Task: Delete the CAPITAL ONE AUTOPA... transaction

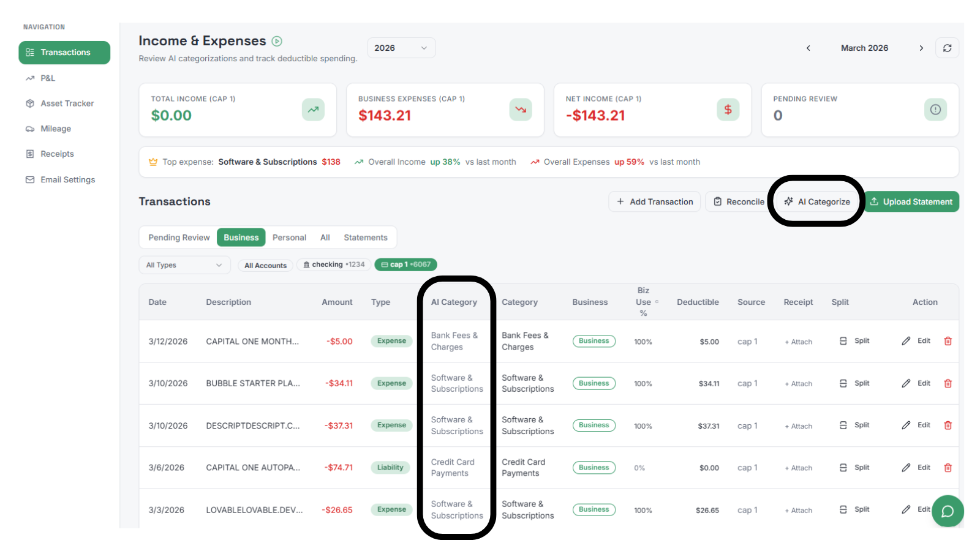Action: pos(948,467)
